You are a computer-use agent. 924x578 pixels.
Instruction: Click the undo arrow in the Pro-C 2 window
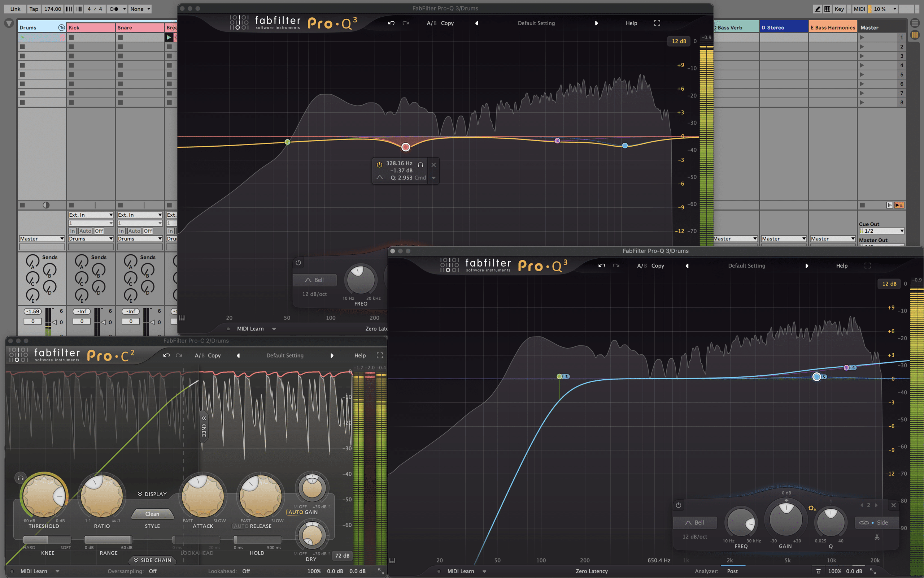[166, 355]
